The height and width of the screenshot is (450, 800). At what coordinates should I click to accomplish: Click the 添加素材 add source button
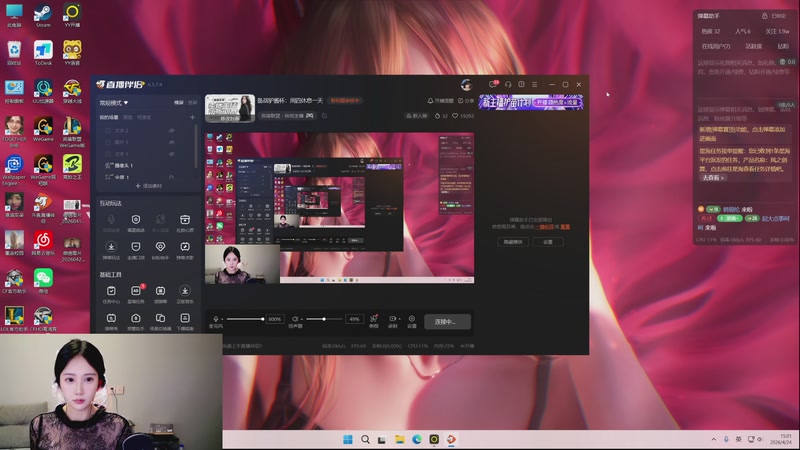[x=148, y=186]
